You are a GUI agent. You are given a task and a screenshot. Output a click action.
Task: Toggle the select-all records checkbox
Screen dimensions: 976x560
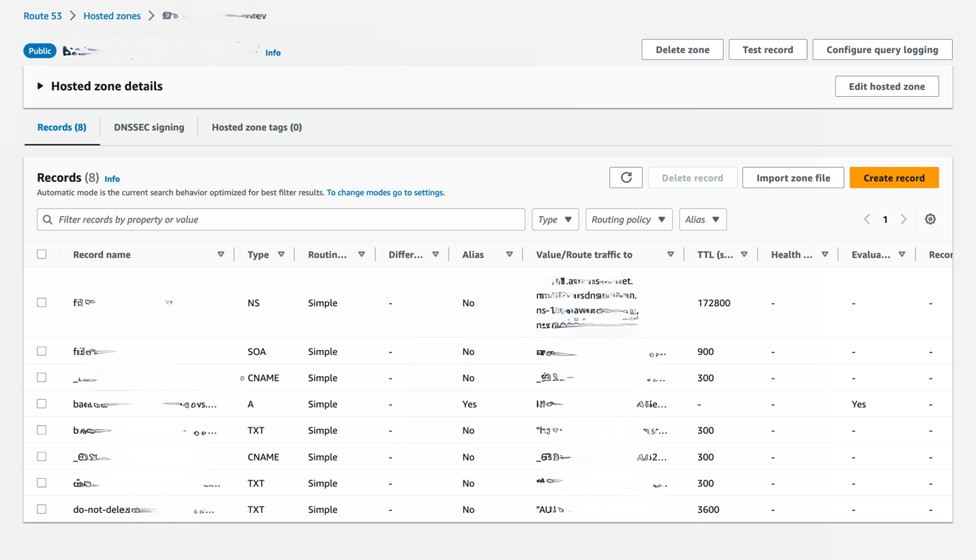click(x=42, y=254)
